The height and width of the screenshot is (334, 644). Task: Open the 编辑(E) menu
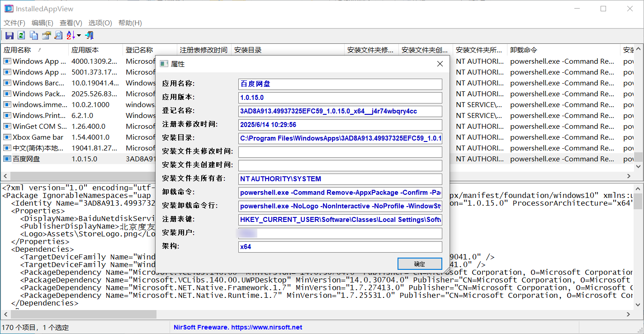click(x=43, y=23)
